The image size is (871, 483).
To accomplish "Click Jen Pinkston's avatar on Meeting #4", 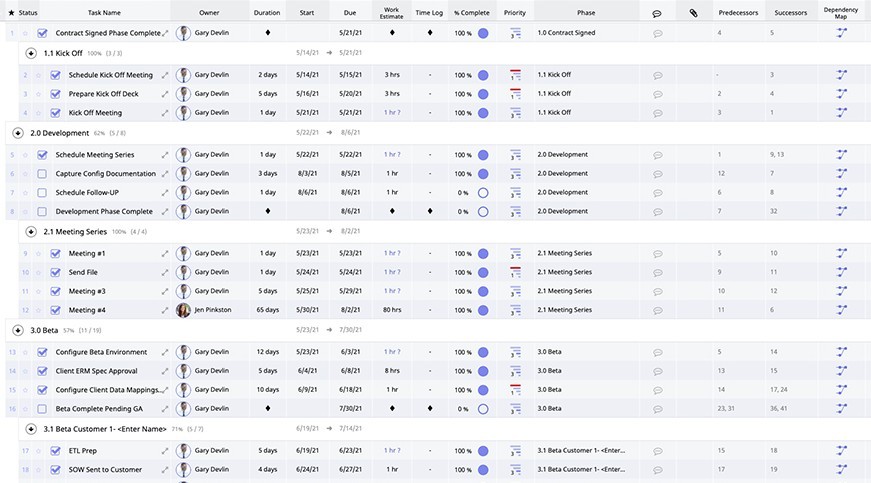I will [183, 310].
